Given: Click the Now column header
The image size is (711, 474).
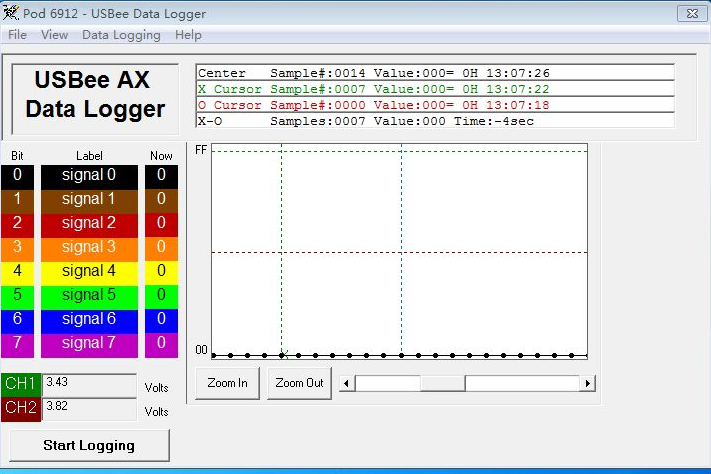Looking at the screenshot, I should pyautogui.click(x=161, y=156).
